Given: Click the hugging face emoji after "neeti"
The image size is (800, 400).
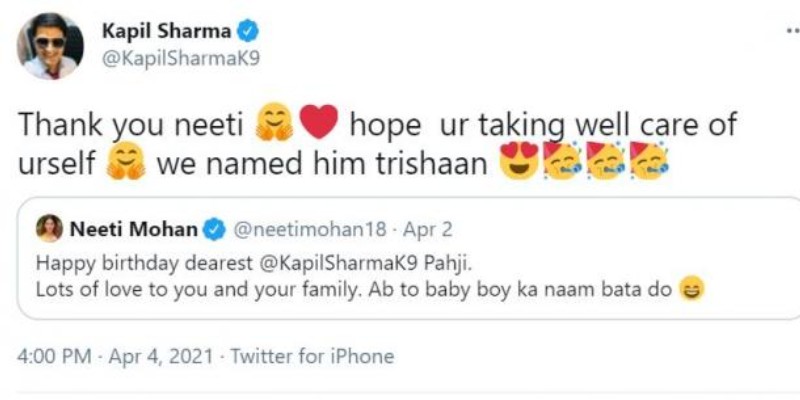Looking at the screenshot, I should tap(274, 126).
